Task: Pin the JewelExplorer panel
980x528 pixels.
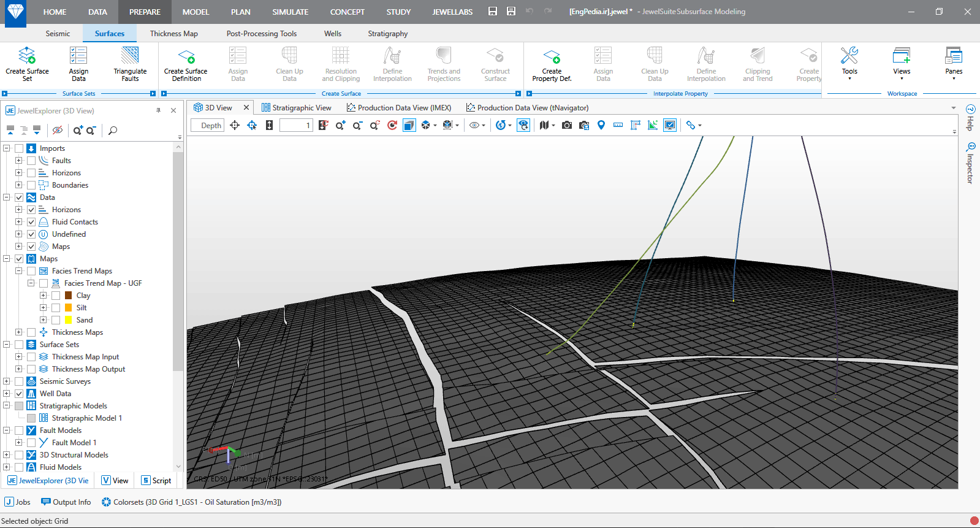Action: tap(158, 110)
